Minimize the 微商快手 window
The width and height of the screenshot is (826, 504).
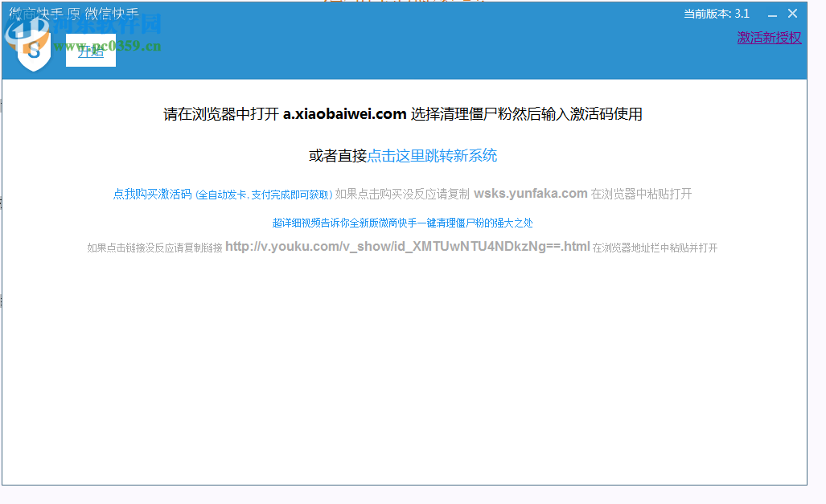coord(772,14)
